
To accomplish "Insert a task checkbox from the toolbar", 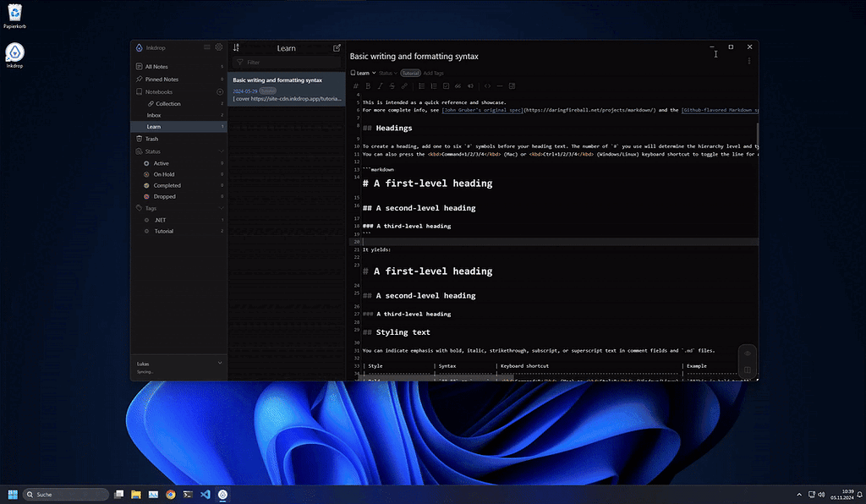I will click(446, 85).
